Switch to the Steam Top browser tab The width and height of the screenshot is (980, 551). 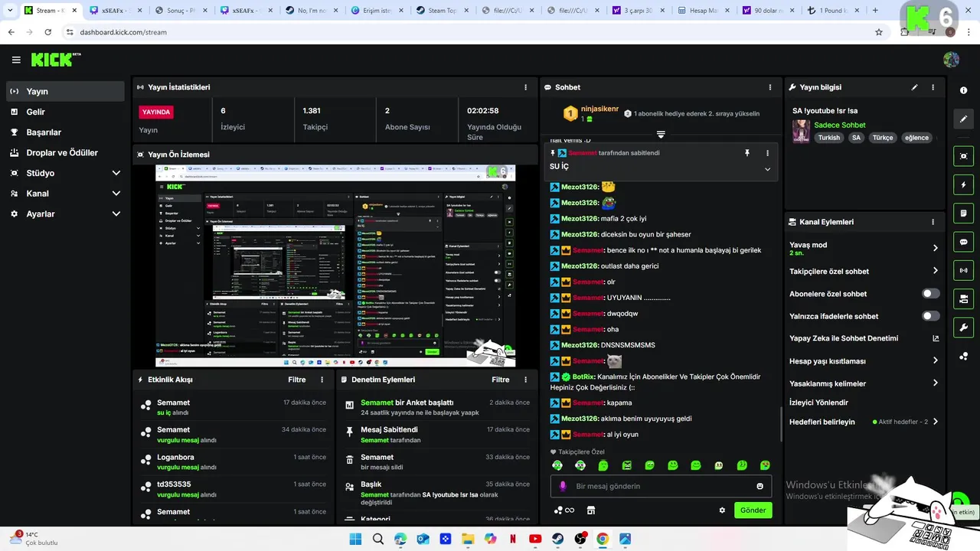443,11
